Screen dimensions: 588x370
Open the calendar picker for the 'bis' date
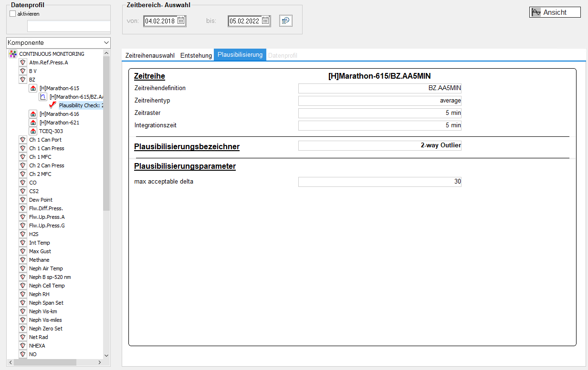pyautogui.click(x=265, y=21)
